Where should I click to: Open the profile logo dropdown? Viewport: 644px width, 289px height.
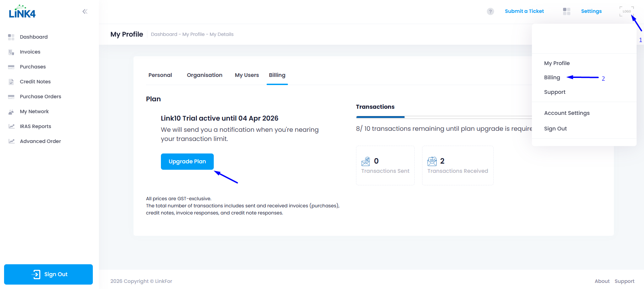626,12
